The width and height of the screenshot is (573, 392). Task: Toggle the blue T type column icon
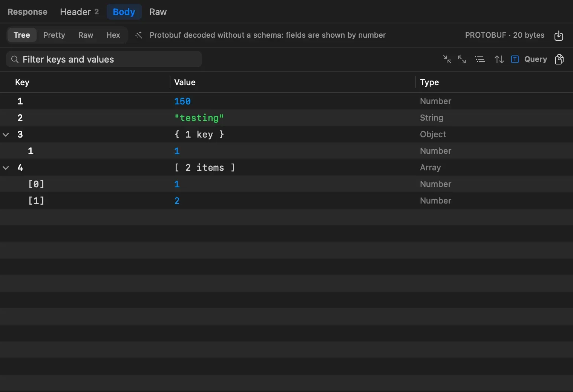point(515,59)
